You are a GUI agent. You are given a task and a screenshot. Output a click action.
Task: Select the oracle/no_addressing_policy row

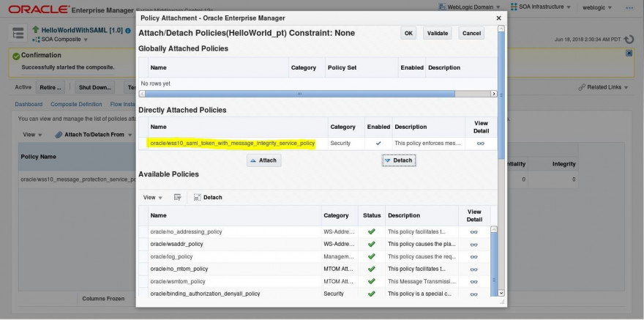[314, 231]
